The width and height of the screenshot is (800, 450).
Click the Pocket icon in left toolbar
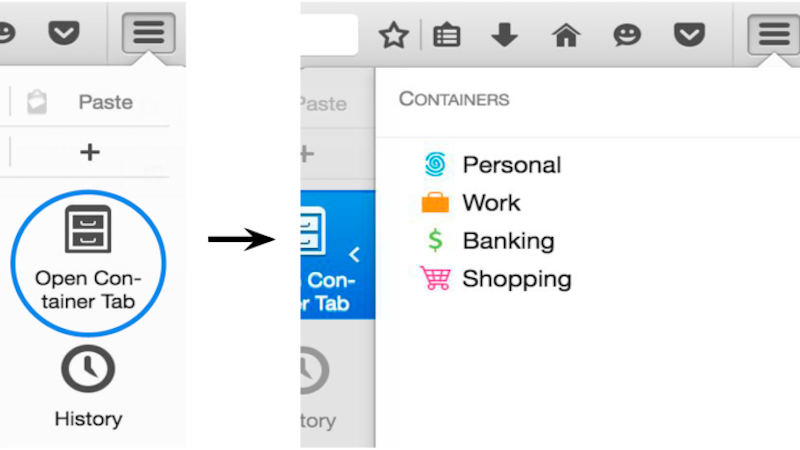coord(64,33)
